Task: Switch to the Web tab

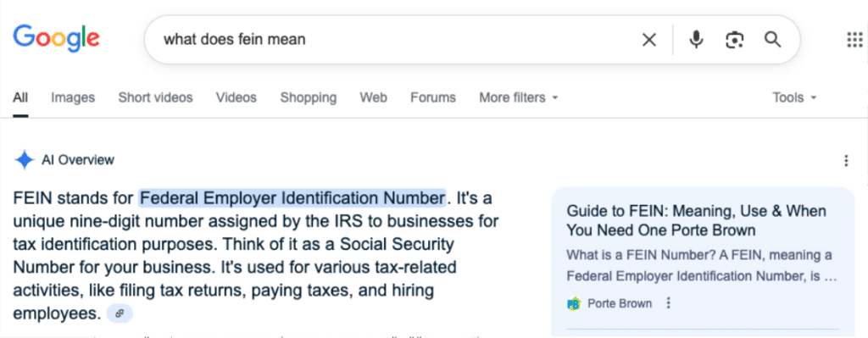Action: click(x=374, y=98)
